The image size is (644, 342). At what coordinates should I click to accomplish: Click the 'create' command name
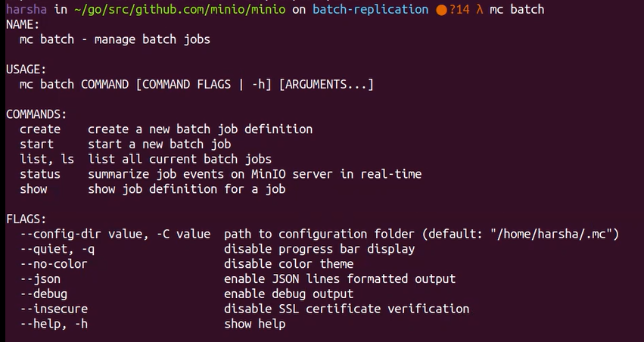point(40,129)
